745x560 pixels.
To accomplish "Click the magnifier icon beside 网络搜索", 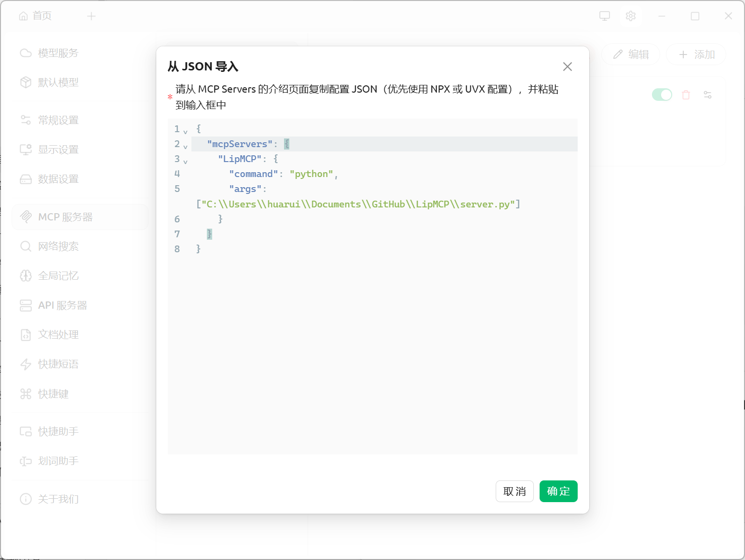I will 26,246.
